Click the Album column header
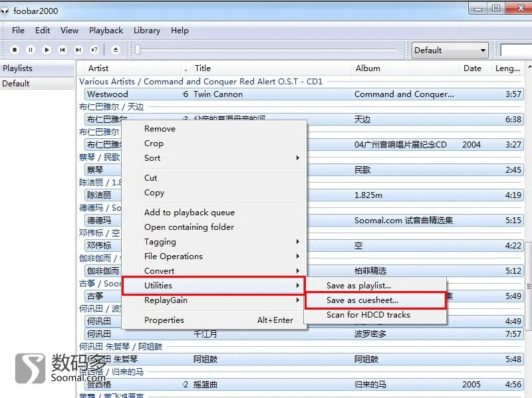Viewport: 532px width, 398px height. (x=406, y=68)
